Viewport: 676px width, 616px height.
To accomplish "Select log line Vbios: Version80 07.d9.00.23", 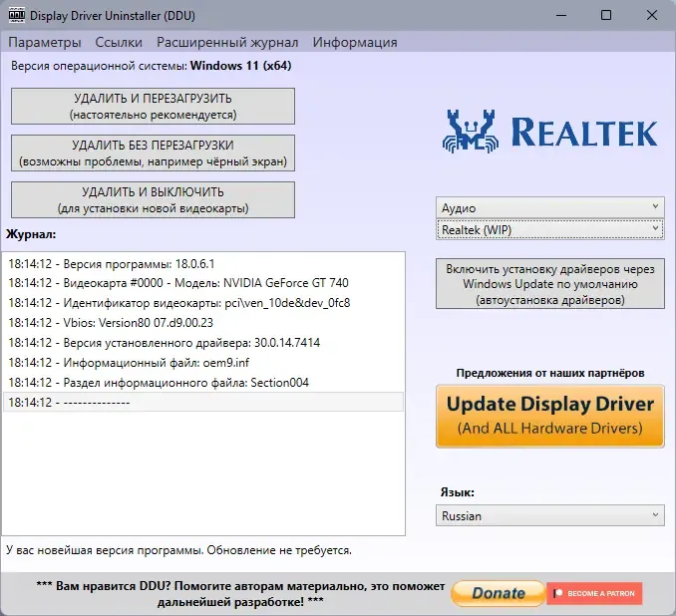I will coord(203,322).
